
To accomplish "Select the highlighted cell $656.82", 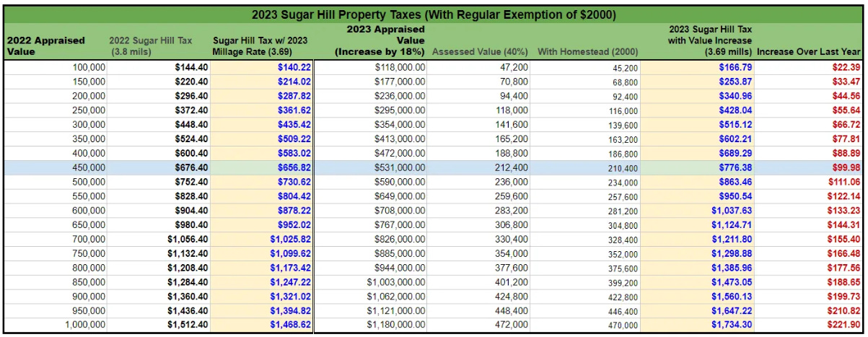I will 261,167.
